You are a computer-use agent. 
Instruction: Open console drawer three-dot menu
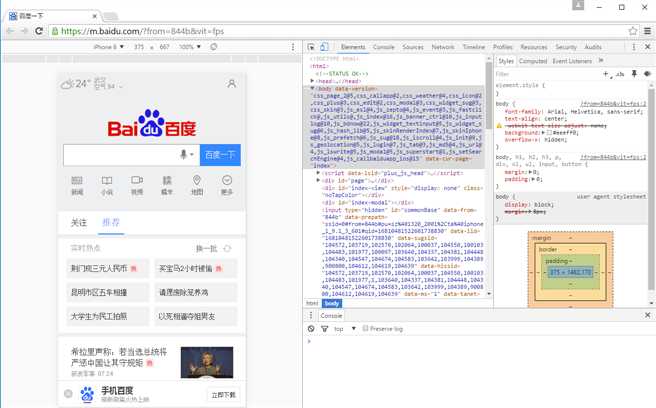coord(311,316)
